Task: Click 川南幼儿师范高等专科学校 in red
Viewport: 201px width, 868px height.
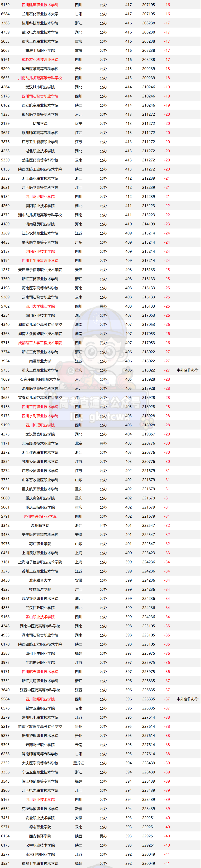Action: (x=40, y=78)
